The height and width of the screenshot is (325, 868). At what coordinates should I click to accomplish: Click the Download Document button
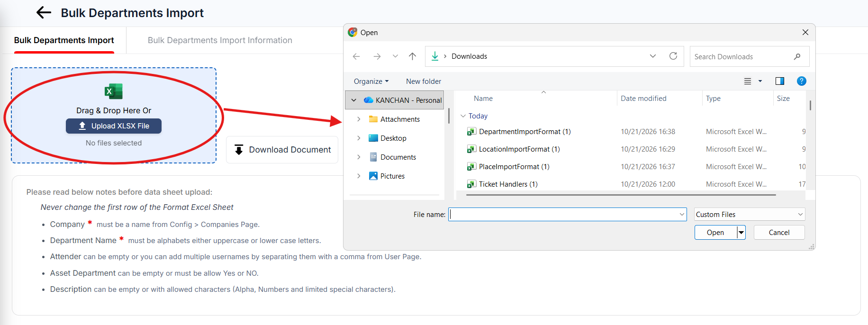(x=282, y=150)
